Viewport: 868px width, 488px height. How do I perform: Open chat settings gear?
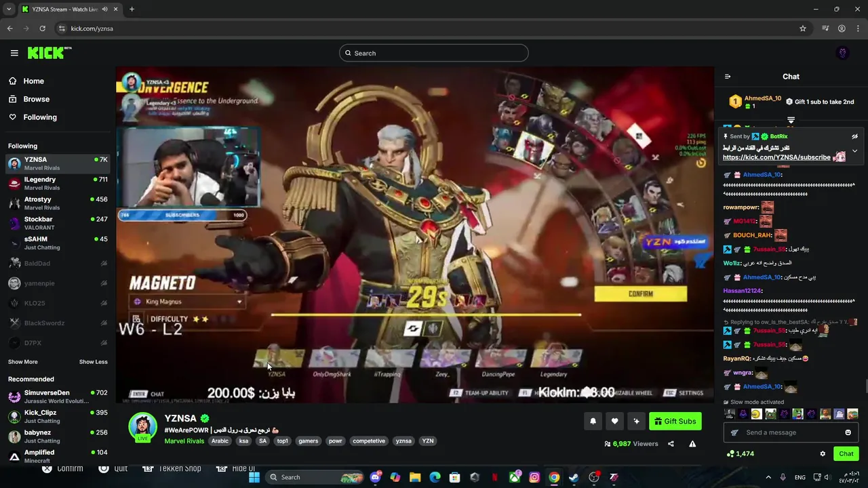click(x=823, y=453)
